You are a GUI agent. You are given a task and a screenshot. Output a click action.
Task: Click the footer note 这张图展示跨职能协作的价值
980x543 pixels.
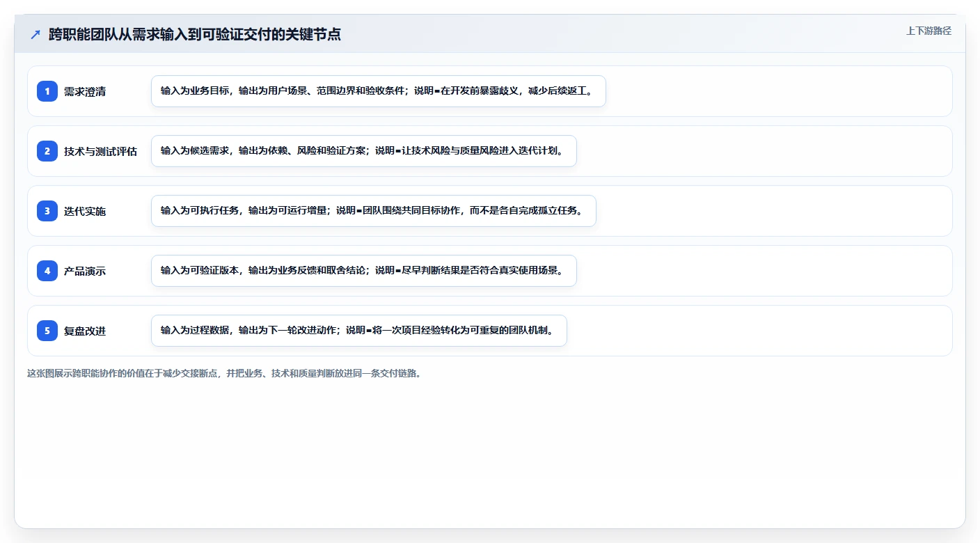224,373
